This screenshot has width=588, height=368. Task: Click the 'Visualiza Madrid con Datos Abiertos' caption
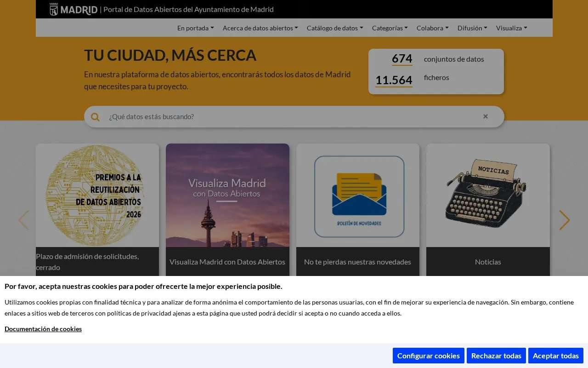point(227,262)
